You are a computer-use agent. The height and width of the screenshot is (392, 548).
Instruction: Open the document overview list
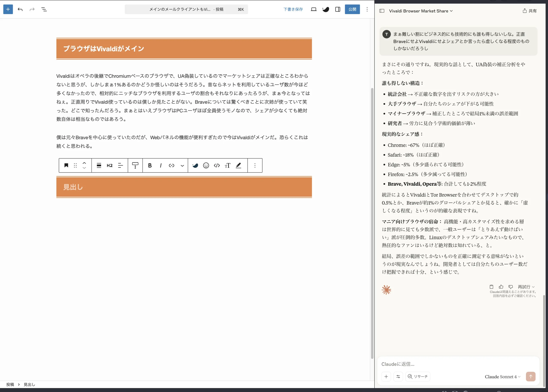(x=44, y=9)
